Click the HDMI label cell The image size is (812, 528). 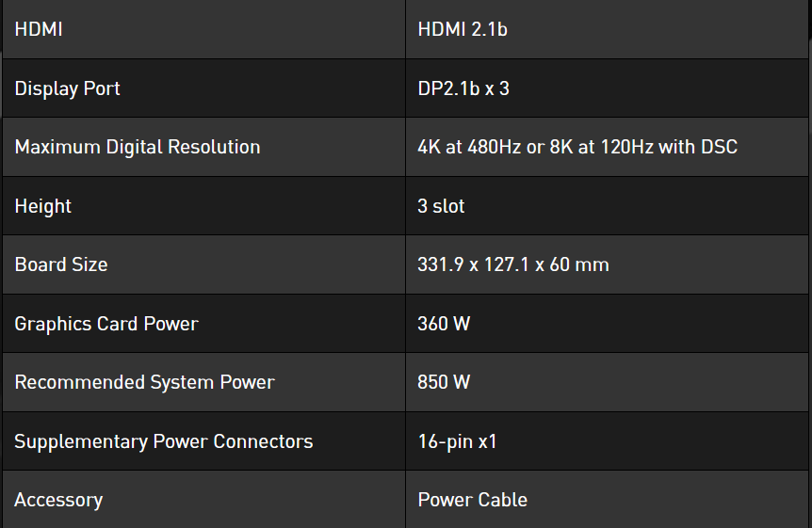click(x=39, y=29)
